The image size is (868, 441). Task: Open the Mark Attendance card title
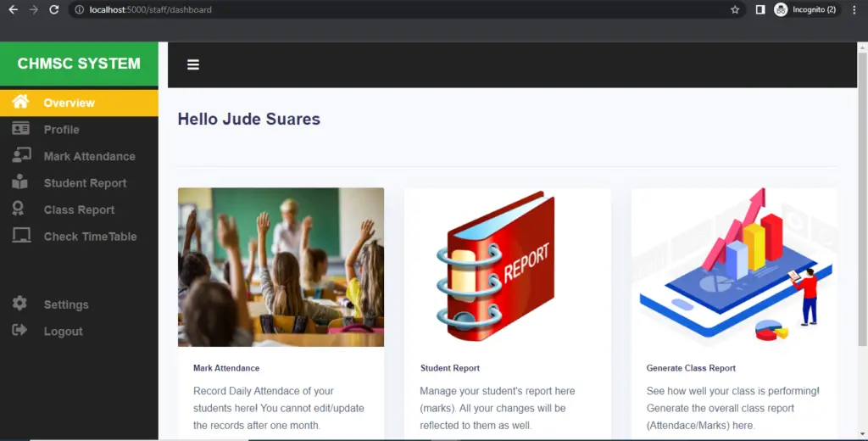point(226,368)
